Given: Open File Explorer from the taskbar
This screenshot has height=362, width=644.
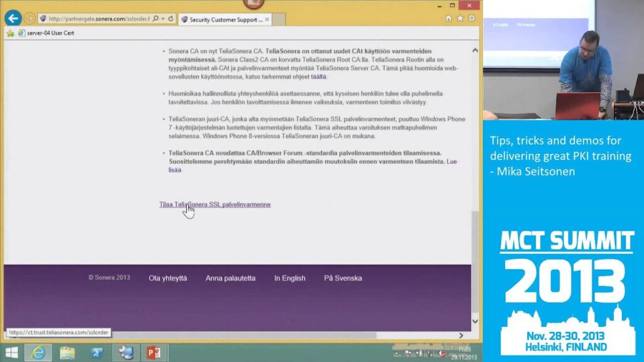Looking at the screenshot, I should 67,353.
